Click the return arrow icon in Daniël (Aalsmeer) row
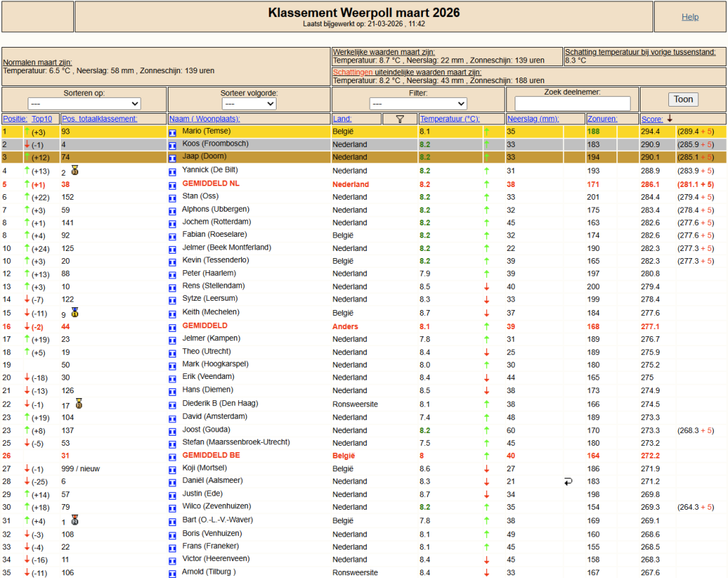The height and width of the screenshot is (578, 728). click(568, 481)
